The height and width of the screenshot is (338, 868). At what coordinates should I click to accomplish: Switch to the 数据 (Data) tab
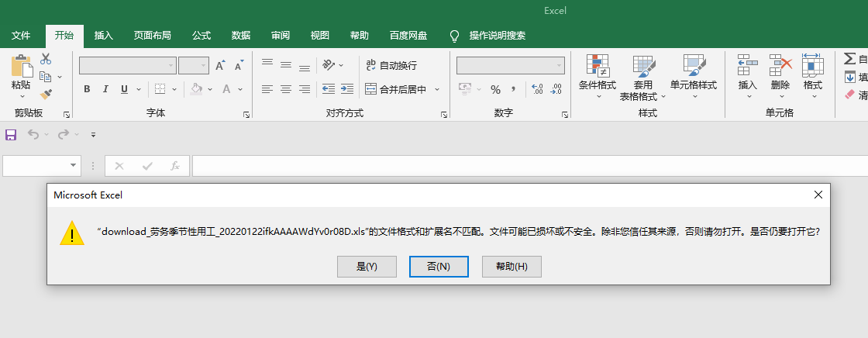pos(241,36)
